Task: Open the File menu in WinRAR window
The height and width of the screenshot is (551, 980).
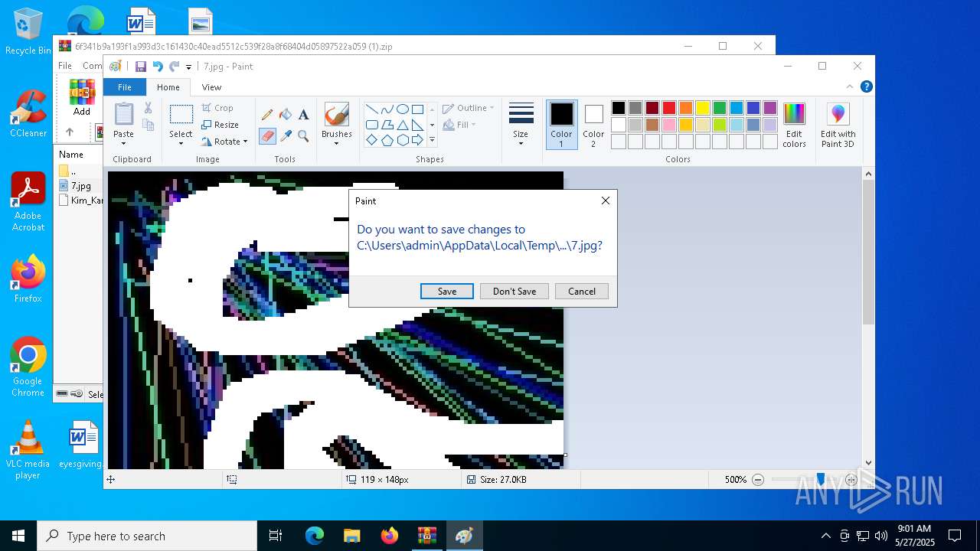Action: [x=65, y=66]
